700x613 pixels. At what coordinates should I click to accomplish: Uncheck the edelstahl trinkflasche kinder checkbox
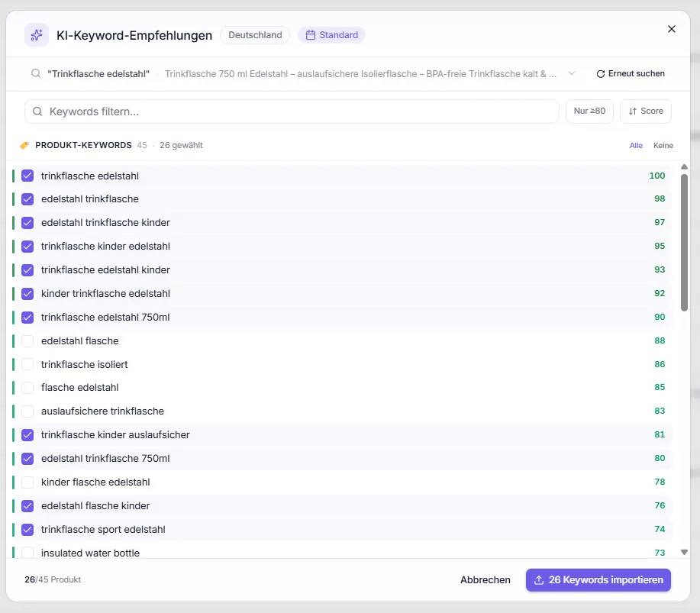click(27, 223)
